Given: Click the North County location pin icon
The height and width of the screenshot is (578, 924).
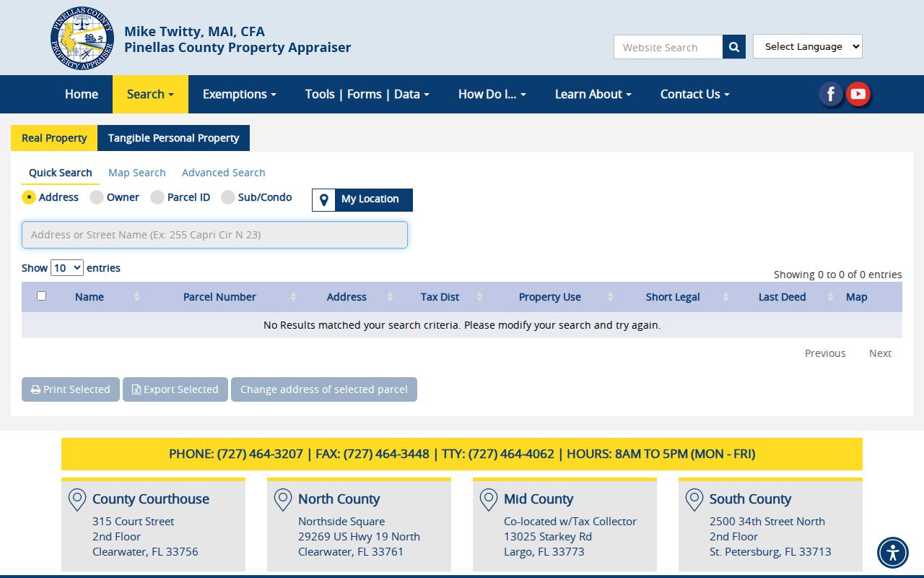Looking at the screenshot, I should [x=283, y=500].
